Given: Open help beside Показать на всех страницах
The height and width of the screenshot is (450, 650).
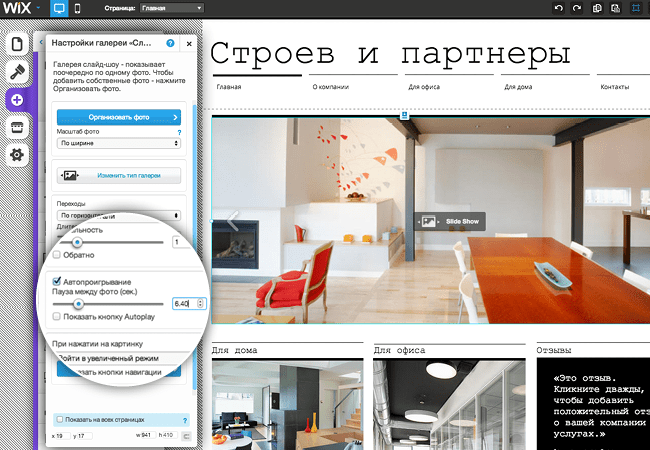Looking at the screenshot, I should [185, 420].
